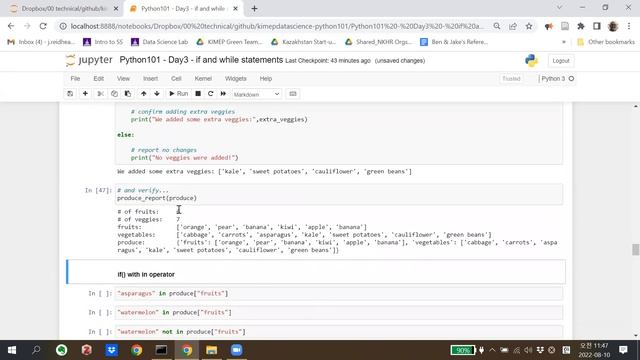
Task: Expand the hidden bookmarks overflow chevron
Action: coord(564,42)
